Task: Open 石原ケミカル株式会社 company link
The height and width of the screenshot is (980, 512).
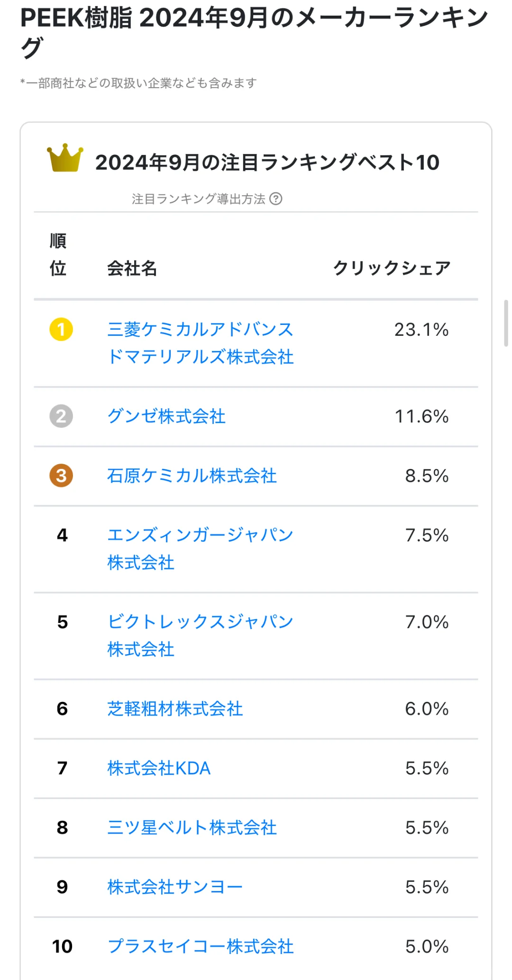Action: [192, 476]
